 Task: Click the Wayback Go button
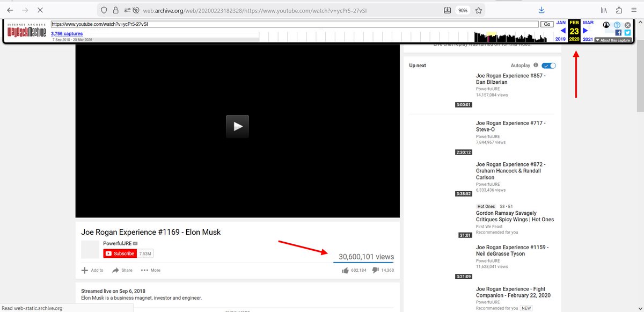point(547,24)
